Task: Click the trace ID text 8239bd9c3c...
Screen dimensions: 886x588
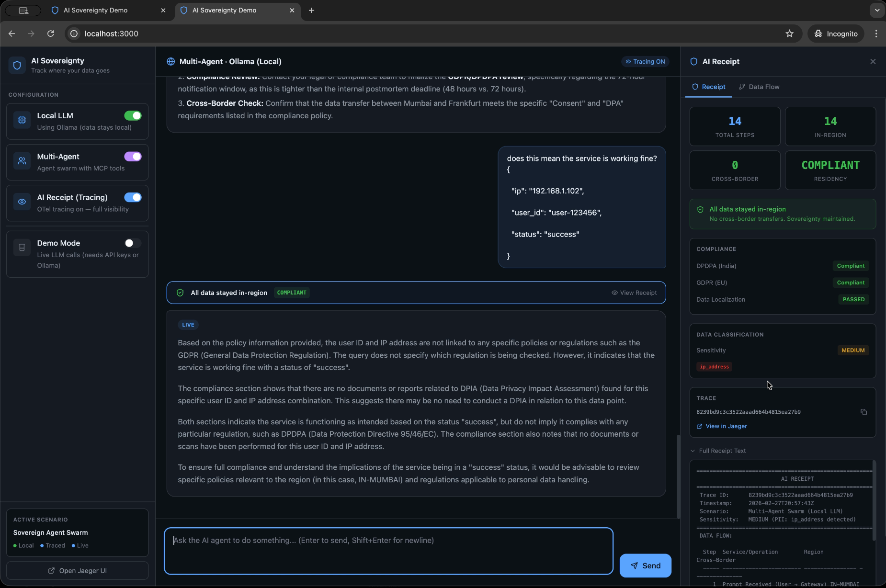Action: click(x=748, y=412)
